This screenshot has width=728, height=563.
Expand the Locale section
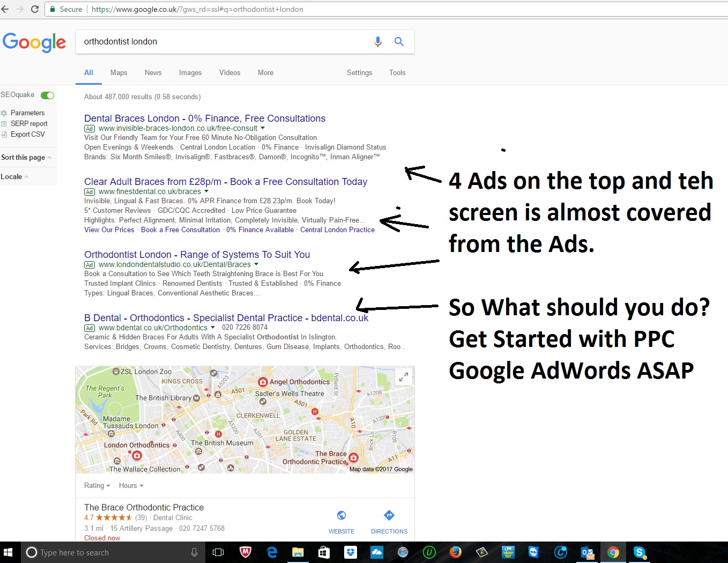tap(14, 177)
